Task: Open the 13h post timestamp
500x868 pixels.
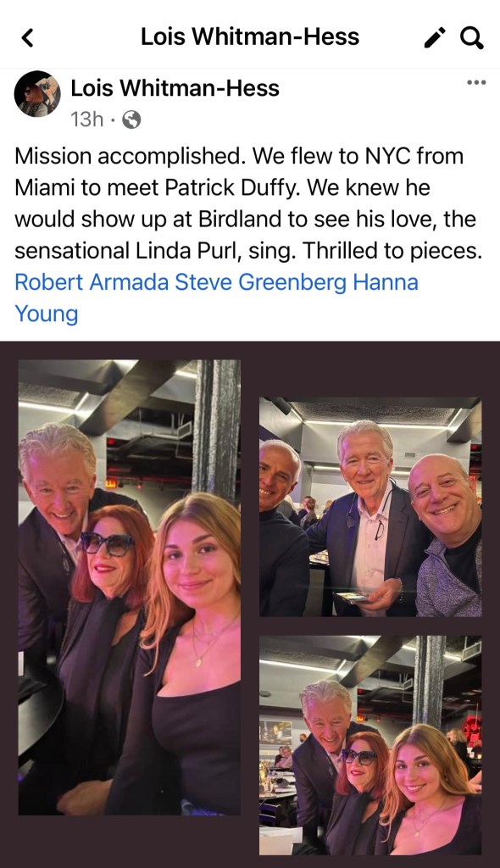Action: [x=87, y=119]
